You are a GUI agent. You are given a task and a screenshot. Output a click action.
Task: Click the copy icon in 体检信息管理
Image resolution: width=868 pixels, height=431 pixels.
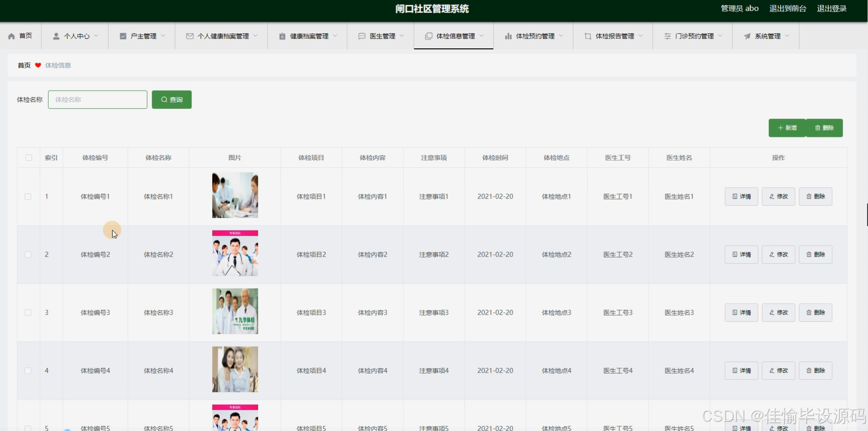pos(429,36)
